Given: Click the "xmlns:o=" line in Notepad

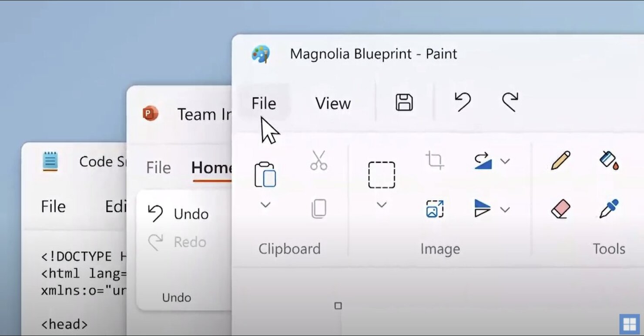Looking at the screenshot, I should tap(84, 290).
